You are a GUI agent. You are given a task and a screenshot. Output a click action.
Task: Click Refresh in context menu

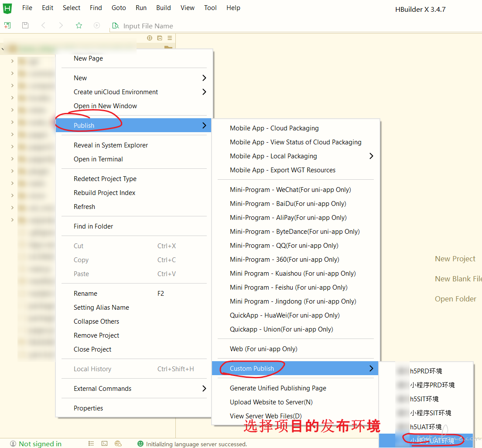click(85, 207)
